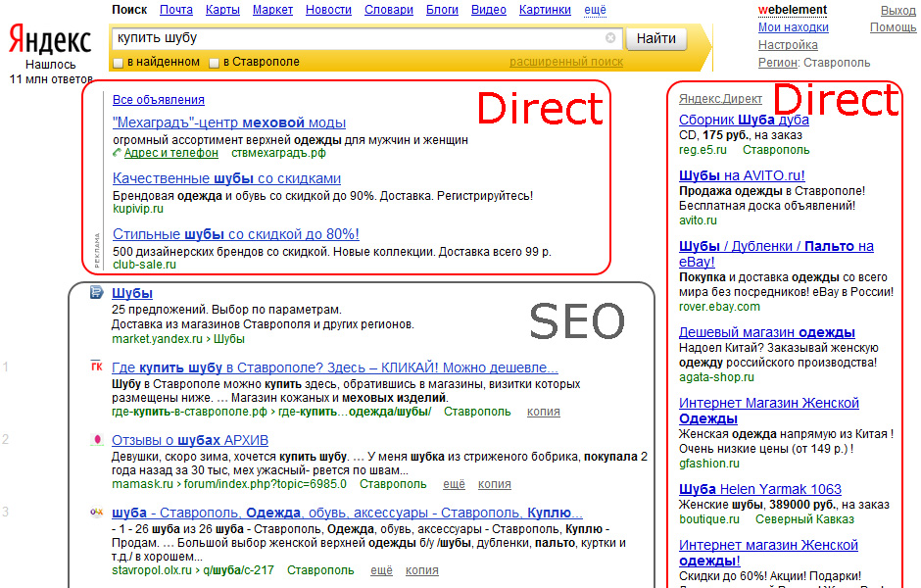Open копия link for olx result
The height and width of the screenshot is (588, 921).
(x=421, y=570)
